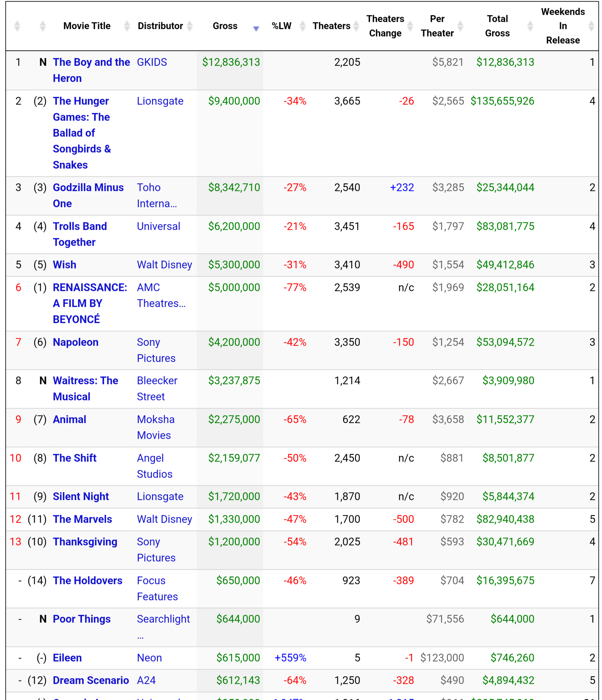Sort by rank using first column arrows

coord(17,26)
